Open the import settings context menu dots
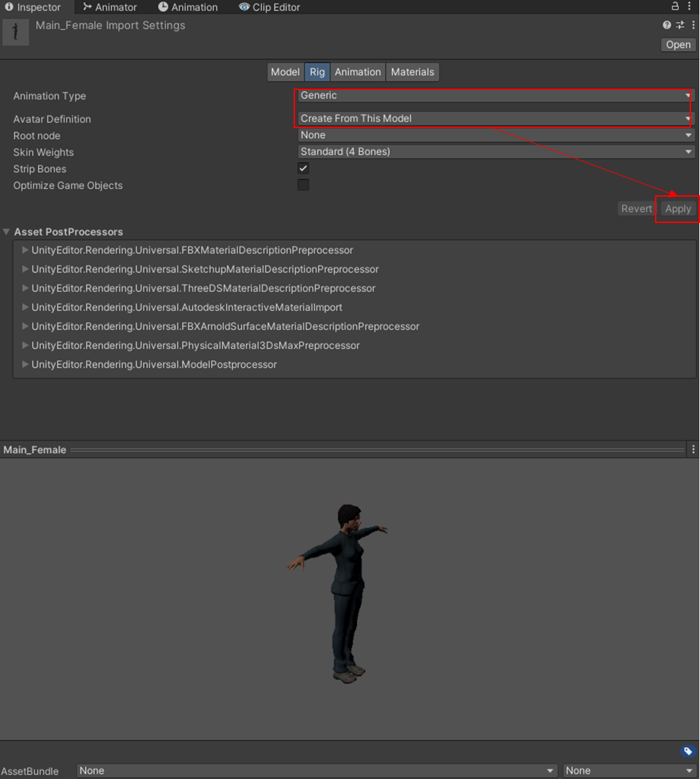This screenshot has height=779, width=700. [x=693, y=25]
